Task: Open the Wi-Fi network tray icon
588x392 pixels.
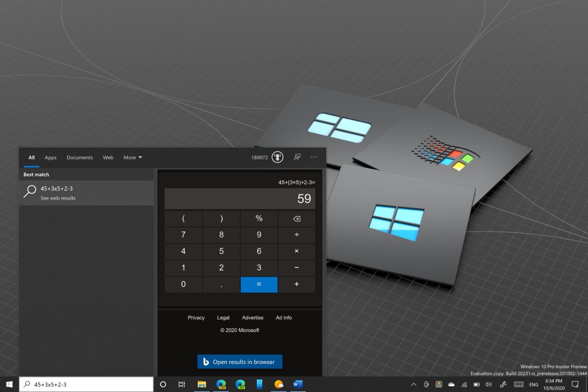Action: (464, 385)
